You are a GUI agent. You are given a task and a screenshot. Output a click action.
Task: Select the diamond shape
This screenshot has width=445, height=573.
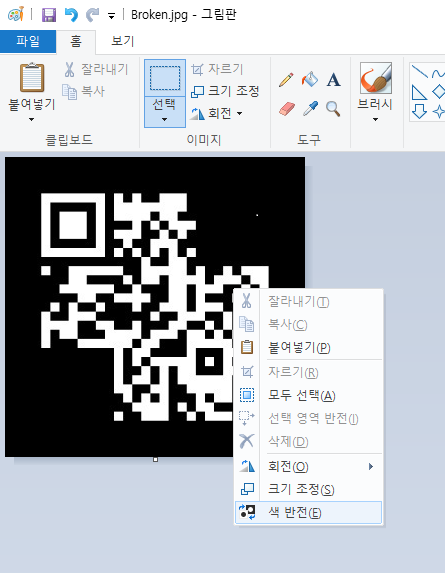coord(439,91)
